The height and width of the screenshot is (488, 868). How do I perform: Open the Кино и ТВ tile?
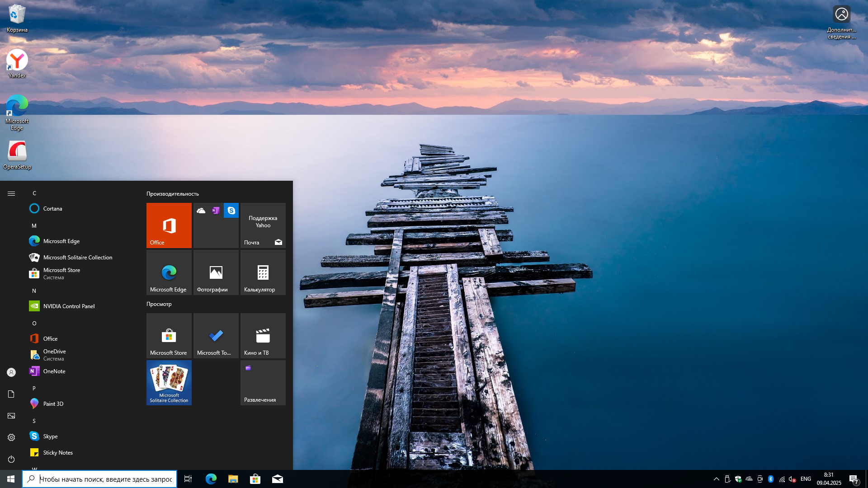pos(263,336)
